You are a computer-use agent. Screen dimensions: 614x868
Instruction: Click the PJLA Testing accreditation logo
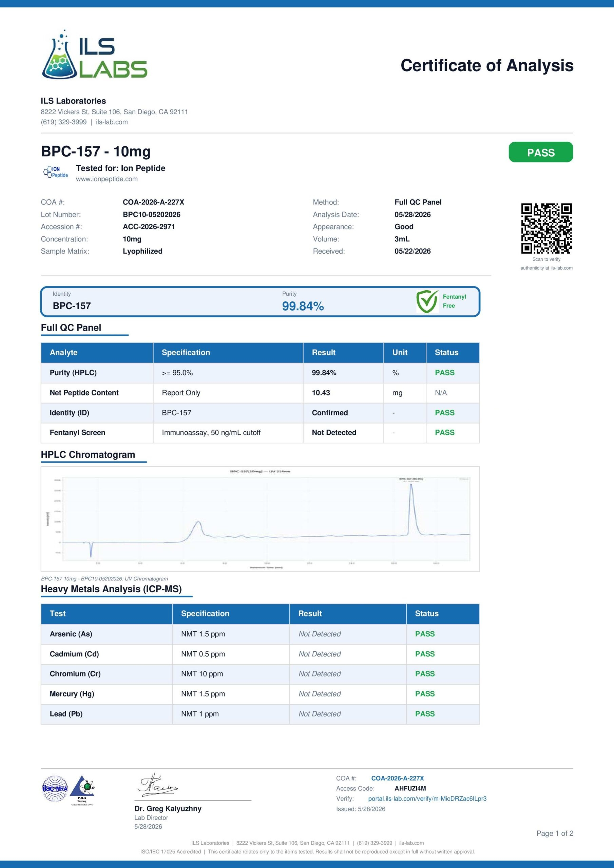click(82, 790)
